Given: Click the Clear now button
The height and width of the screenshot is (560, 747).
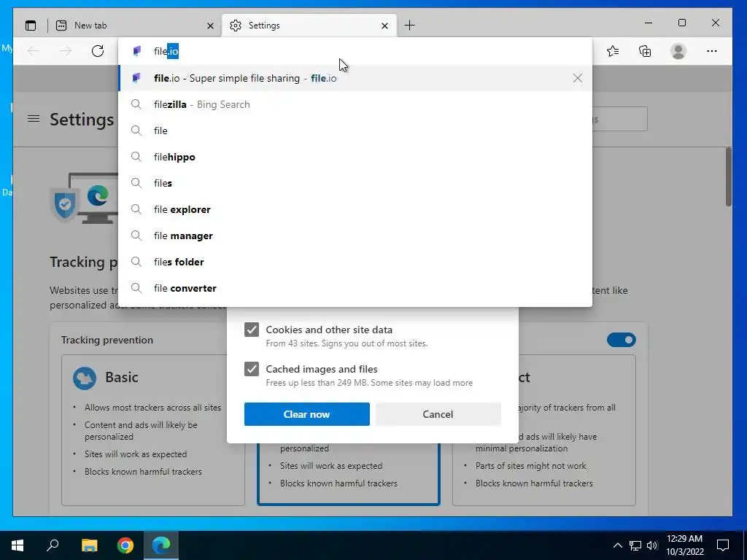Looking at the screenshot, I should [x=307, y=414].
